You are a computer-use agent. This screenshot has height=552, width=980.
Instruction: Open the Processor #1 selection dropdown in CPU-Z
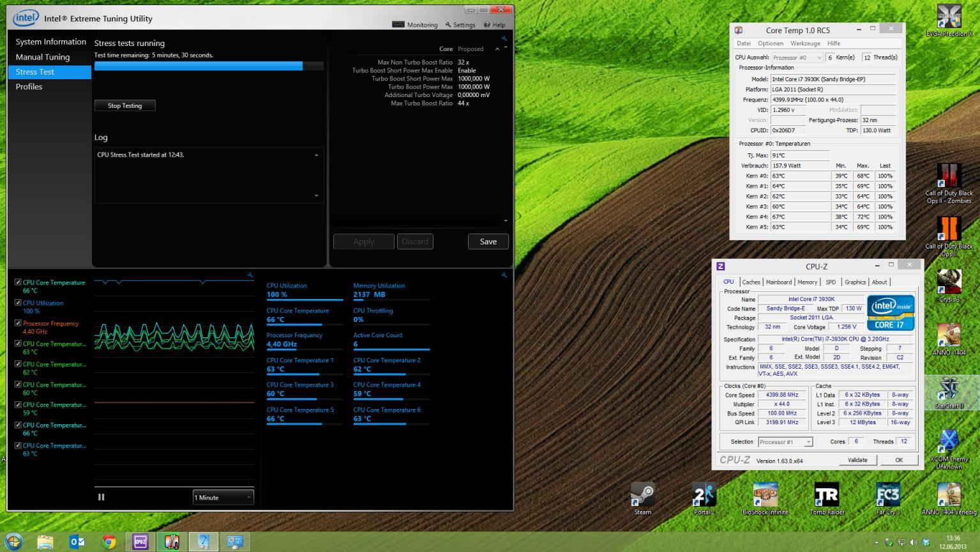pyautogui.click(x=785, y=441)
